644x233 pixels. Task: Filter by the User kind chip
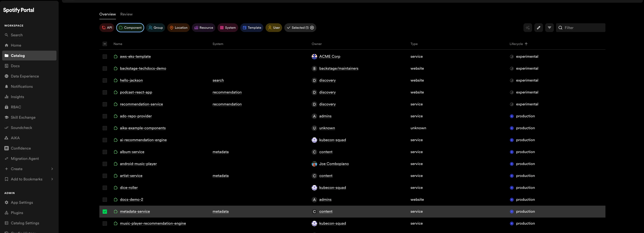point(274,28)
